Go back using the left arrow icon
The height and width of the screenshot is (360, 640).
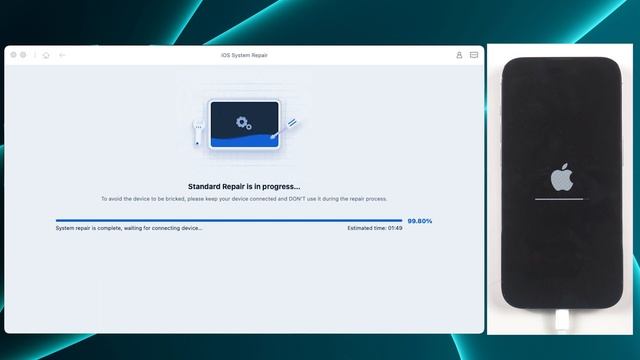pos(62,55)
